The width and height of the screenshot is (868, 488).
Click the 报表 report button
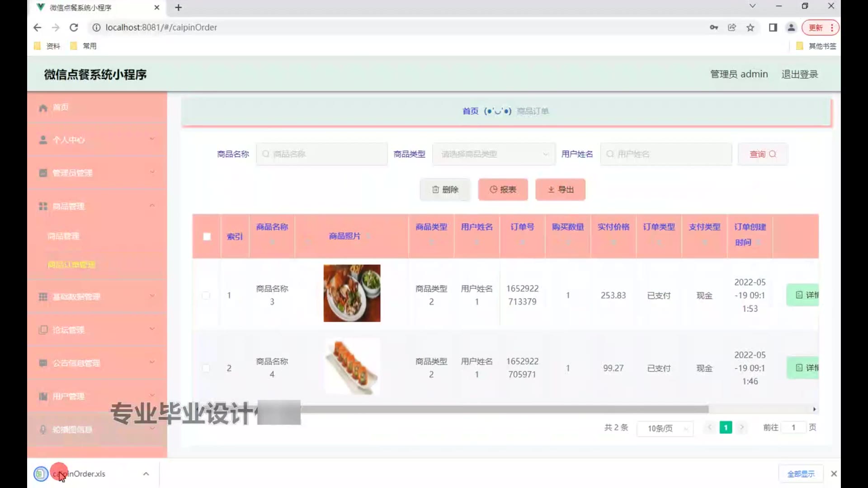(503, 189)
